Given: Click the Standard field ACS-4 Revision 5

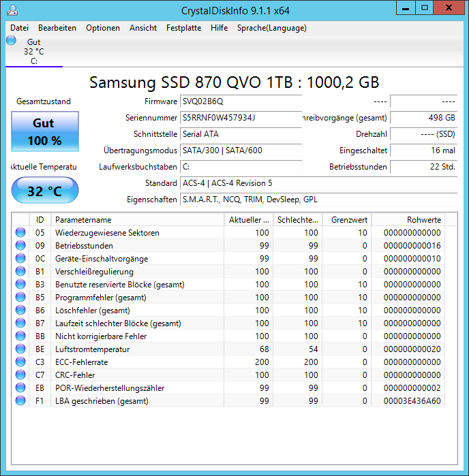Looking at the screenshot, I should (x=318, y=183).
